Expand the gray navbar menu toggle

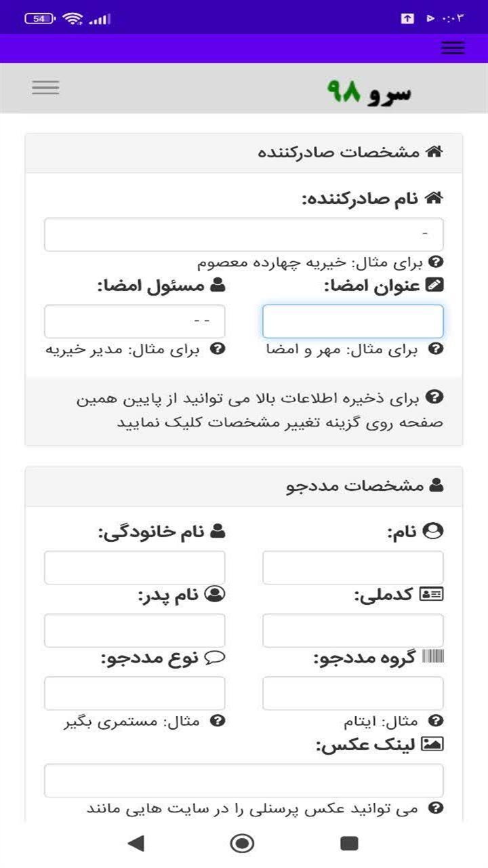[45, 87]
